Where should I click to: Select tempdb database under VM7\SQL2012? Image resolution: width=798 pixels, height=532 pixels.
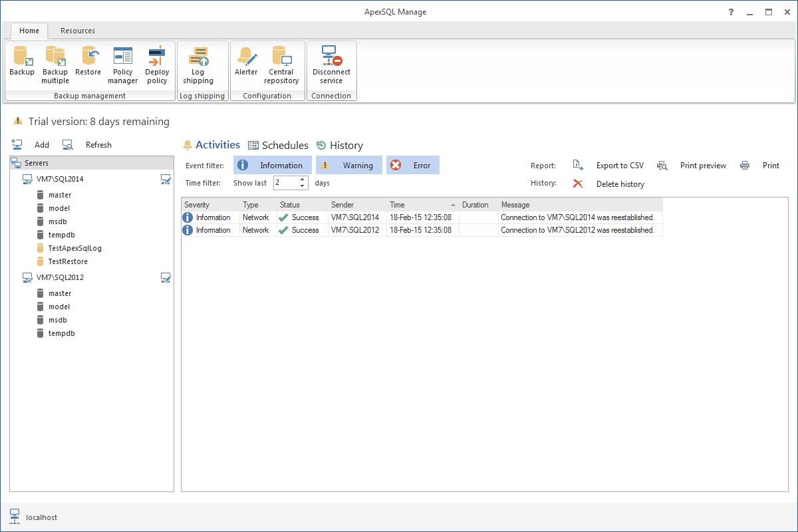click(x=62, y=333)
